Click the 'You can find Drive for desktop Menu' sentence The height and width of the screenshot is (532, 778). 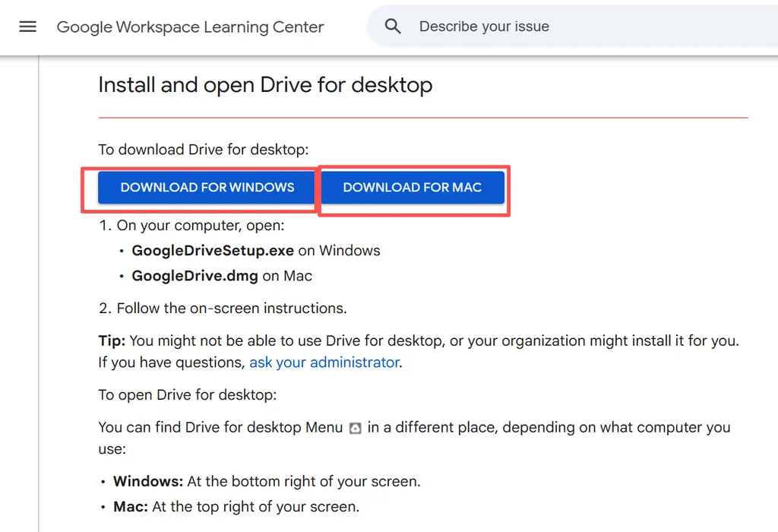pos(220,428)
